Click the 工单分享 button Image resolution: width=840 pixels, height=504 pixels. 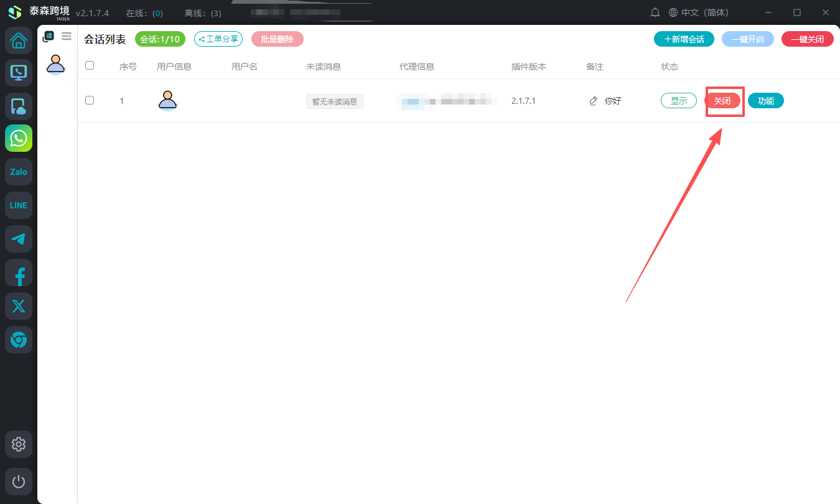(x=218, y=39)
